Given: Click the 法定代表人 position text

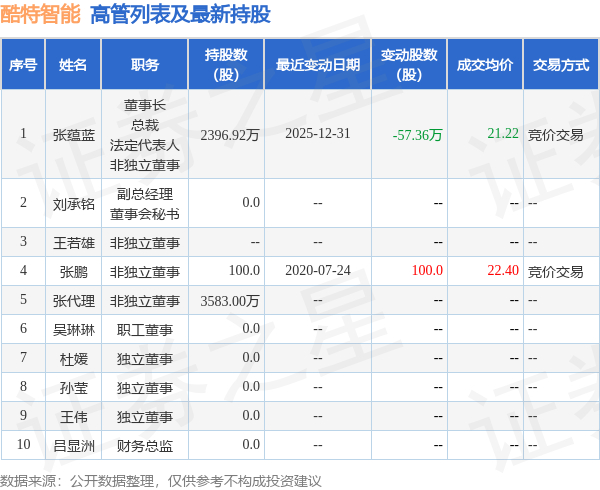Looking at the screenshot, I should (145, 145).
